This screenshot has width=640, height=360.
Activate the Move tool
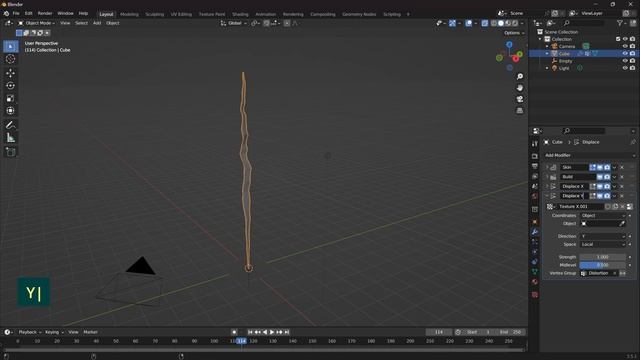(11, 73)
